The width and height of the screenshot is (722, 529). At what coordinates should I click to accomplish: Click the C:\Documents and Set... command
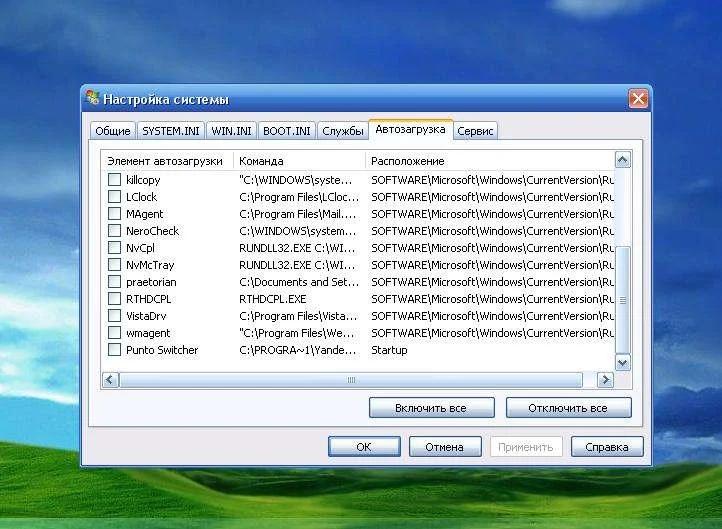299,282
